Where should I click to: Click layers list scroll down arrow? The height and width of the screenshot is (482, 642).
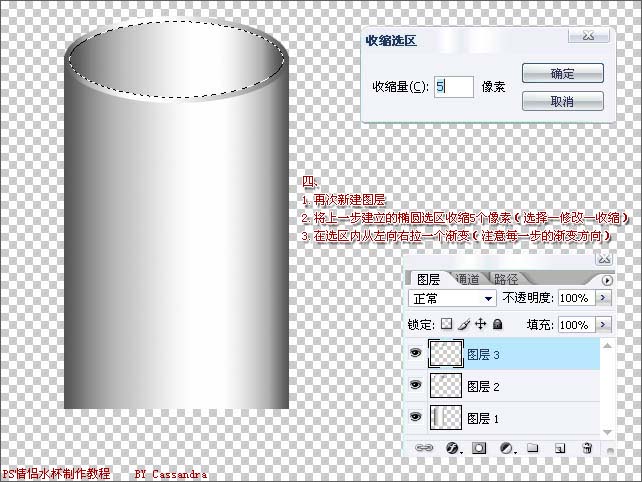click(x=608, y=432)
